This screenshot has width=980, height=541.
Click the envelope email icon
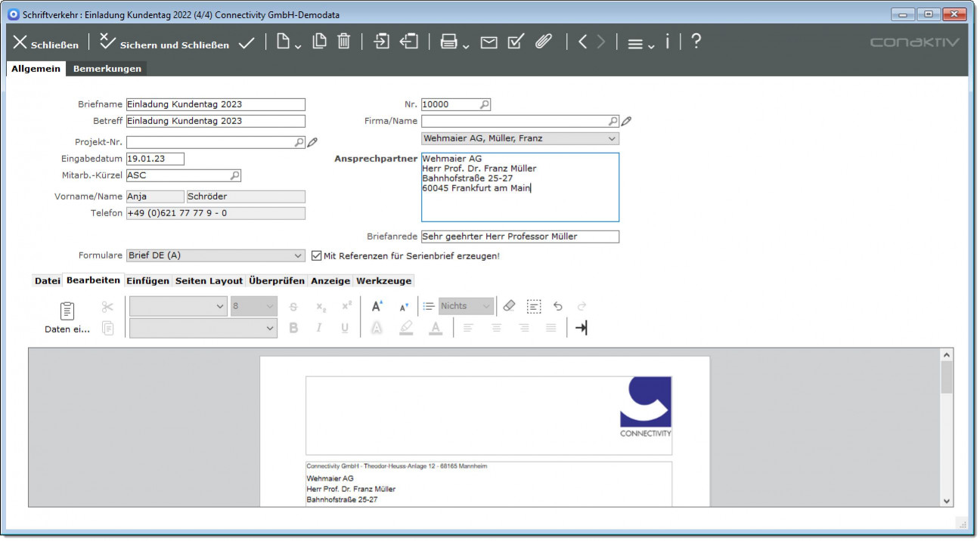point(489,42)
